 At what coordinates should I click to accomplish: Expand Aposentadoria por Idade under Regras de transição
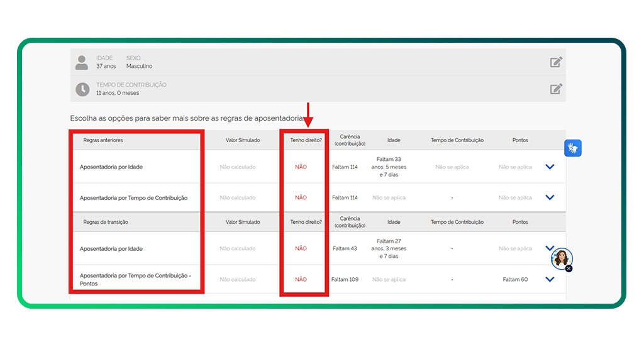point(550,248)
